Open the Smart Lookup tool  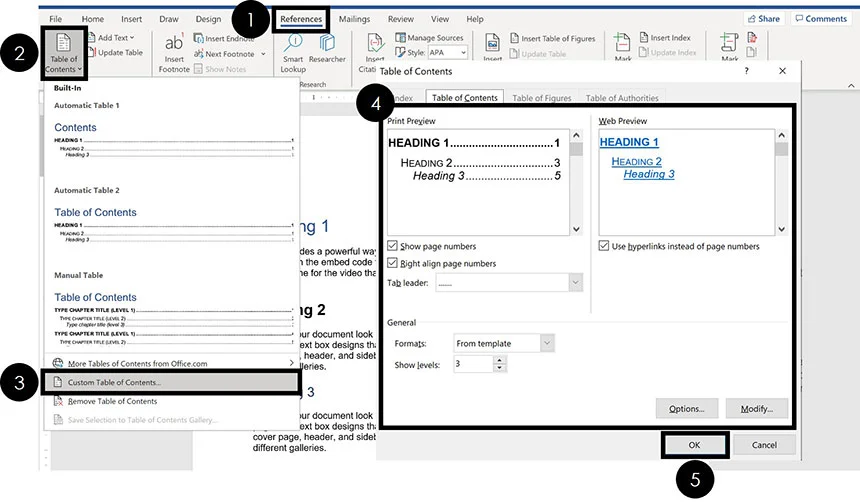click(293, 53)
